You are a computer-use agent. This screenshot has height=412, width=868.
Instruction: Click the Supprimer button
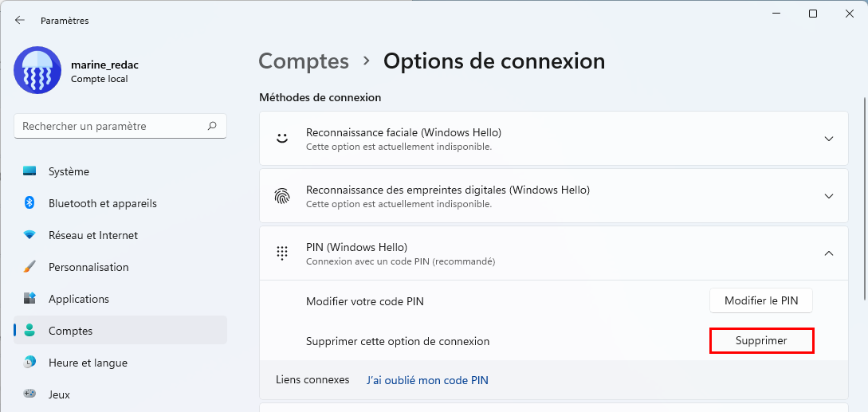click(x=761, y=340)
